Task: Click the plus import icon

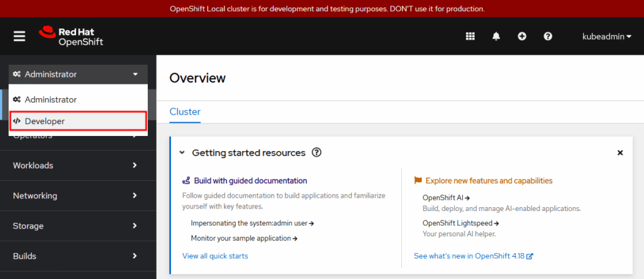Action: click(x=522, y=37)
